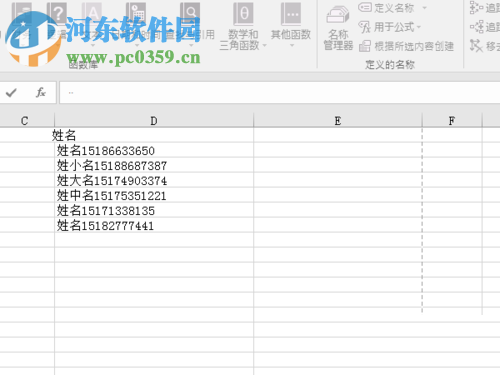Select column F header
500x375 pixels.
coord(452,121)
